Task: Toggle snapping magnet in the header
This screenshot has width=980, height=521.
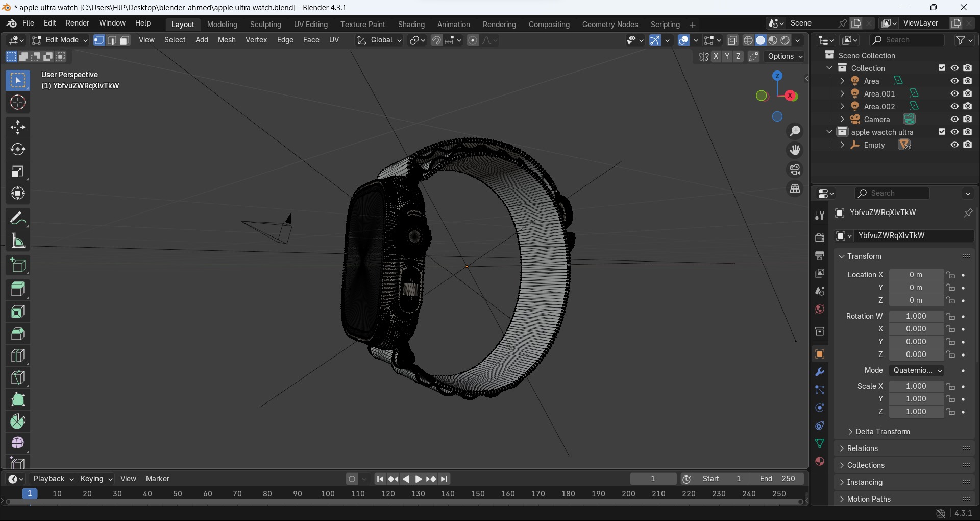Action: tap(436, 40)
